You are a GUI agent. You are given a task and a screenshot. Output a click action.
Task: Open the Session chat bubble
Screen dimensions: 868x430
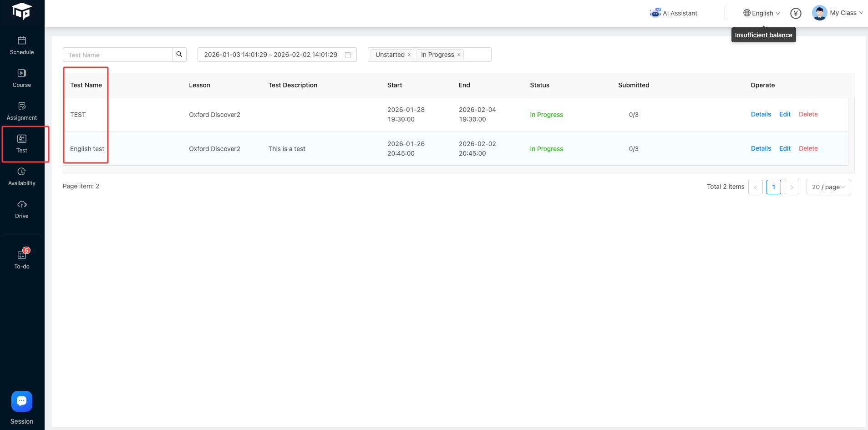point(22,401)
